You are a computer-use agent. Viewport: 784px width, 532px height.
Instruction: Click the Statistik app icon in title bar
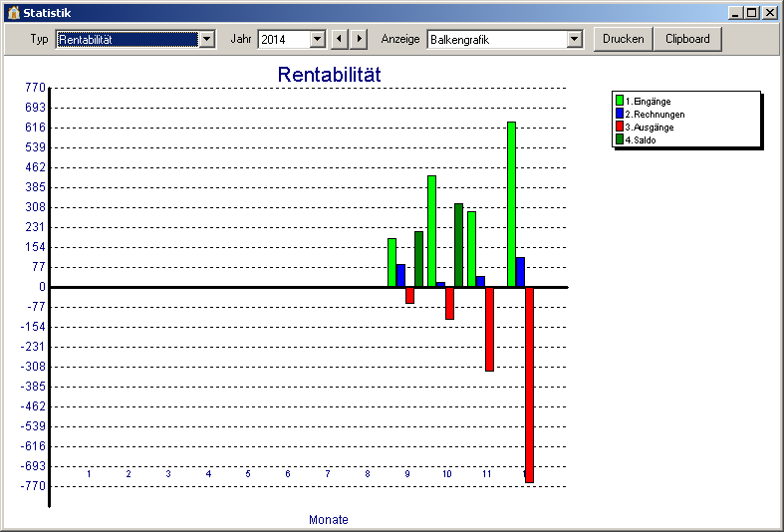[x=13, y=13]
